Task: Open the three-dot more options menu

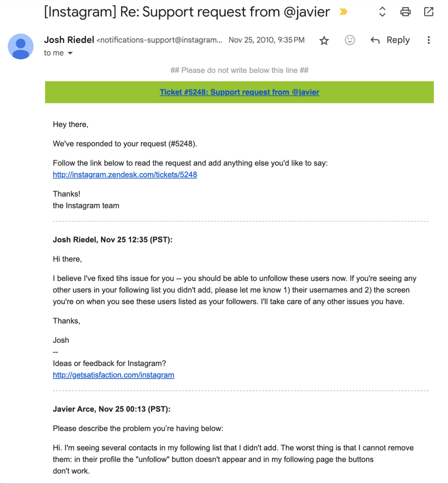Action: (x=428, y=40)
